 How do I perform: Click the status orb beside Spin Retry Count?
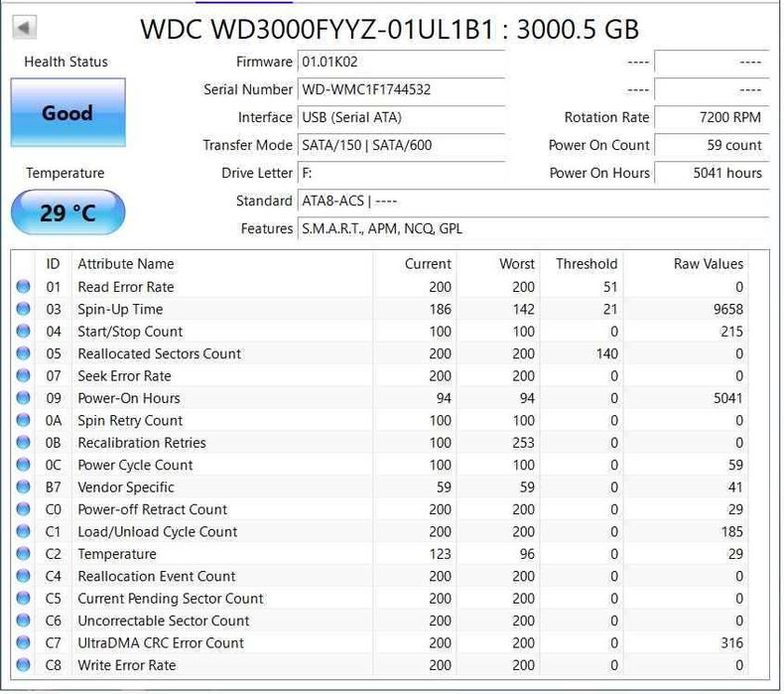tap(23, 420)
